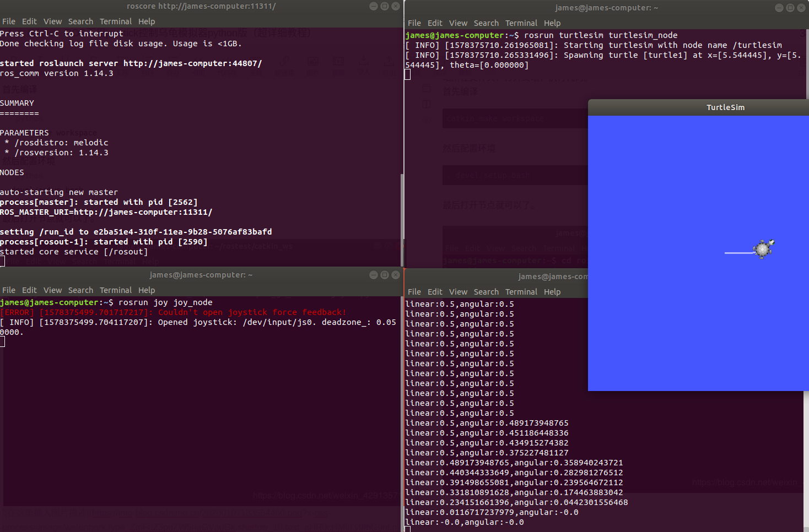
Task: Open Edit menu in joy_node terminal
Action: (x=29, y=290)
